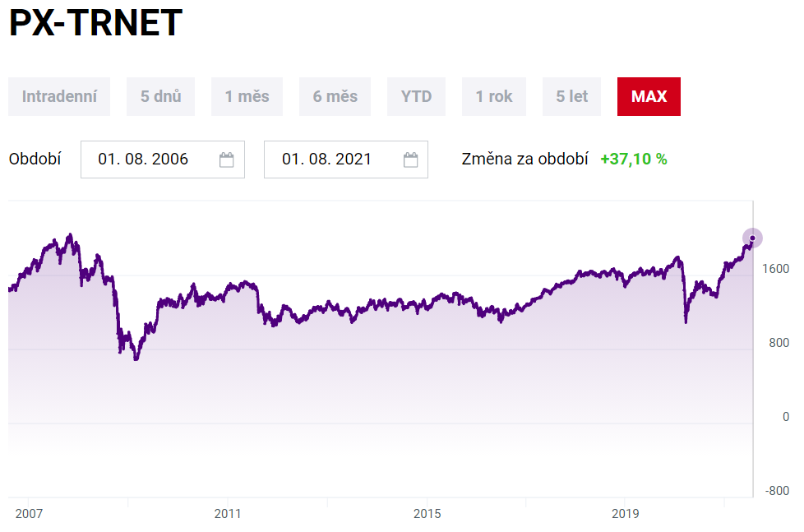Edit the end date field 01. 08. 2021
This screenshot has width=804, height=532.
coord(327,160)
